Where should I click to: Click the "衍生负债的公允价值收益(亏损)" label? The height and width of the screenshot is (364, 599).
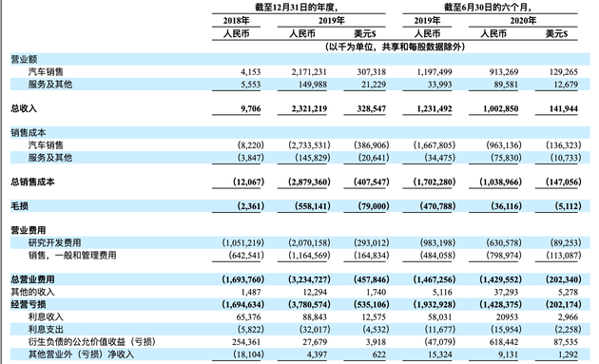click(92, 342)
